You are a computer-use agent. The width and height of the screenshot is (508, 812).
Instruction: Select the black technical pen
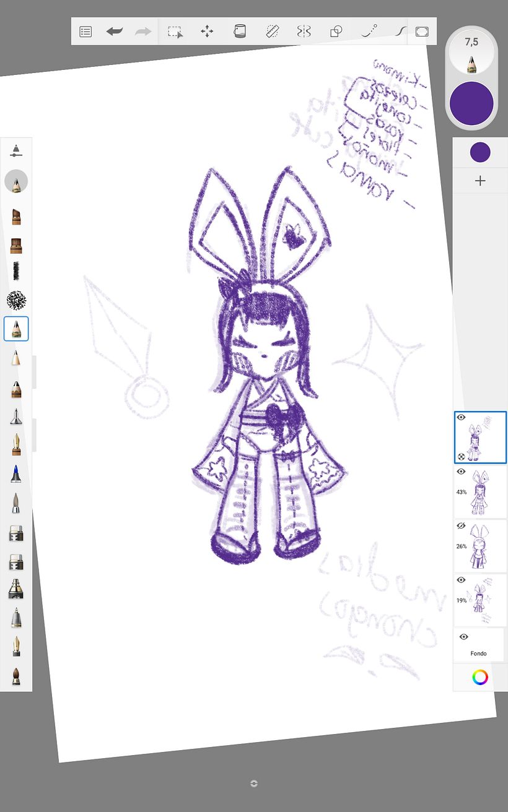pyautogui.click(x=16, y=589)
